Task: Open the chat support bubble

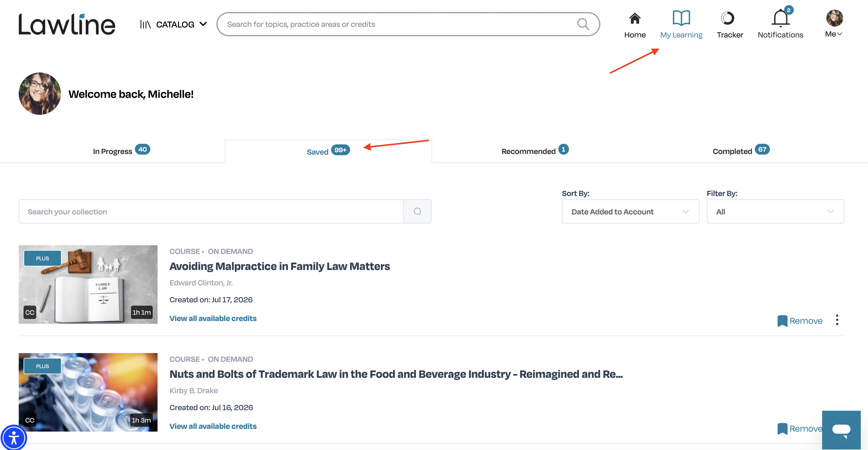Action: 841,430
